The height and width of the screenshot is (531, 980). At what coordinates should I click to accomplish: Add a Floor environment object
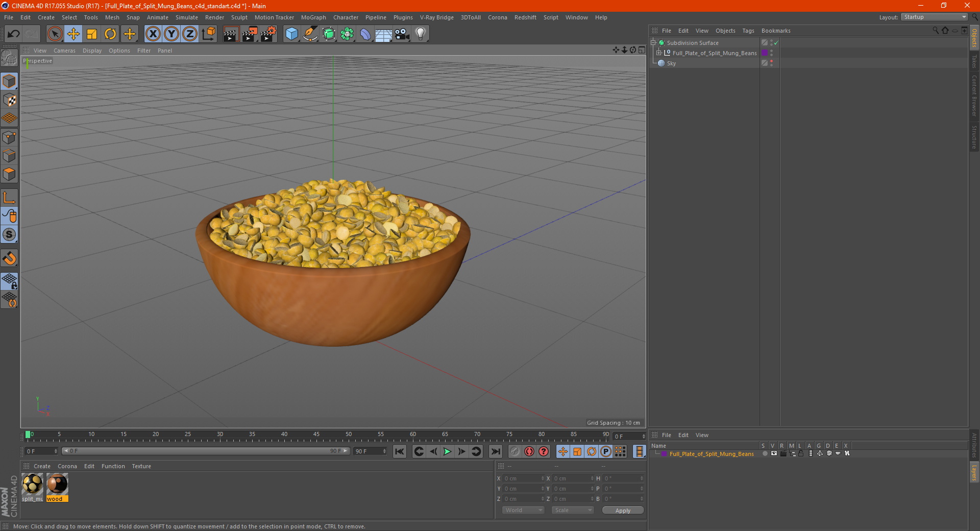click(383, 34)
